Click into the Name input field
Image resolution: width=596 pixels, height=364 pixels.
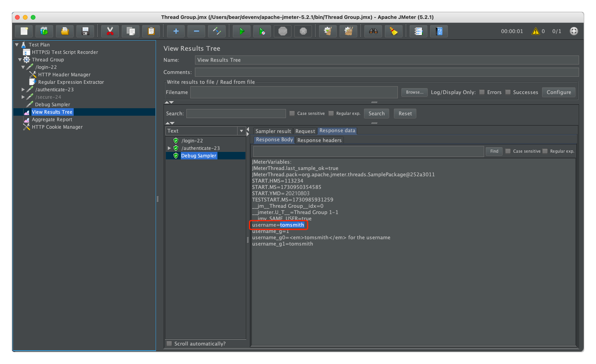(387, 60)
